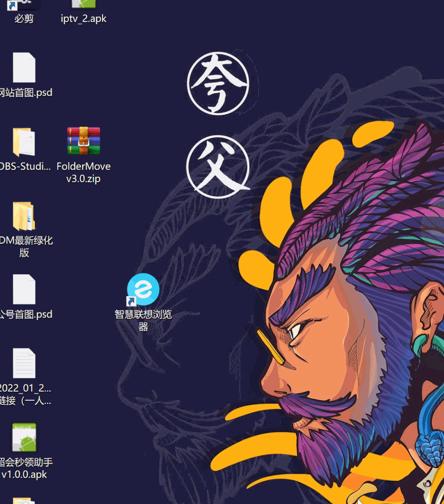Select the 网站首图.psd file icon

(x=24, y=68)
